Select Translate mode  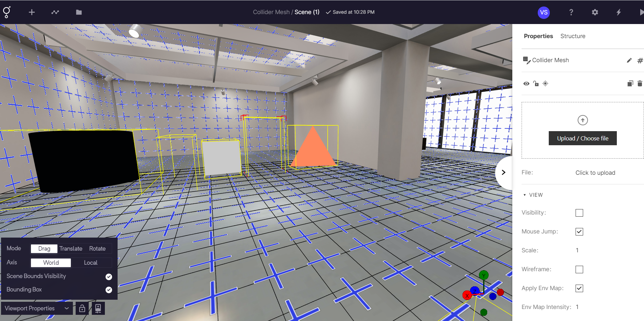[x=71, y=249]
